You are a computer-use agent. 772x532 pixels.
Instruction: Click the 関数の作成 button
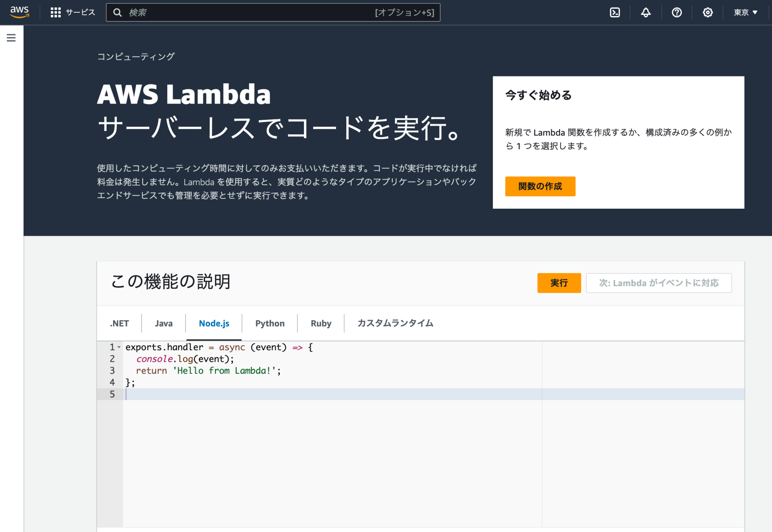(x=540, y=186)
